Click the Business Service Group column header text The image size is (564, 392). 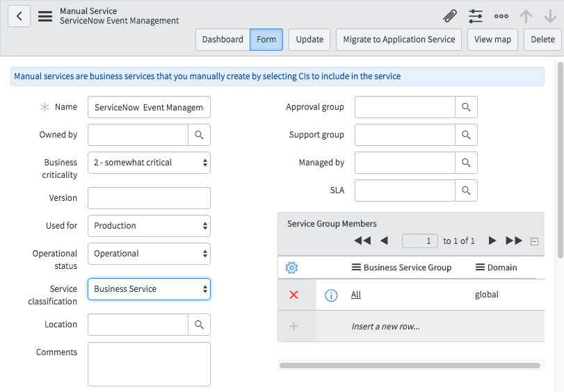pyautogui.click(x=408, y=268)
